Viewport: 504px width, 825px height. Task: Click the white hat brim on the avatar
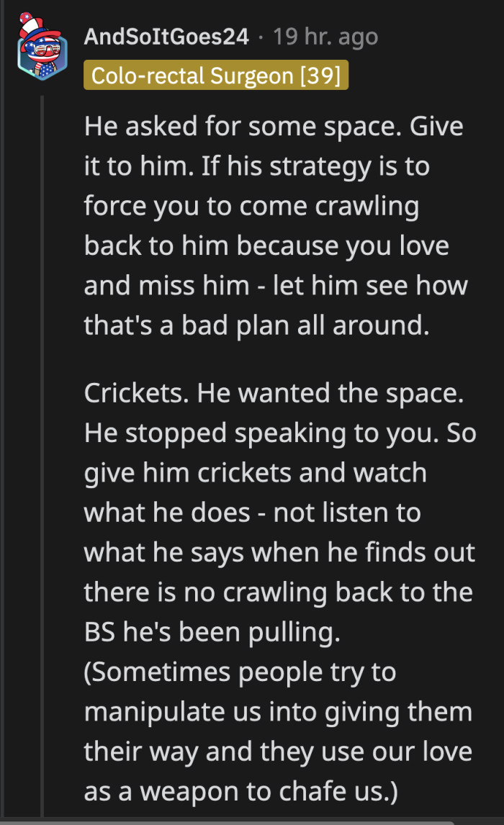[30, 24]
